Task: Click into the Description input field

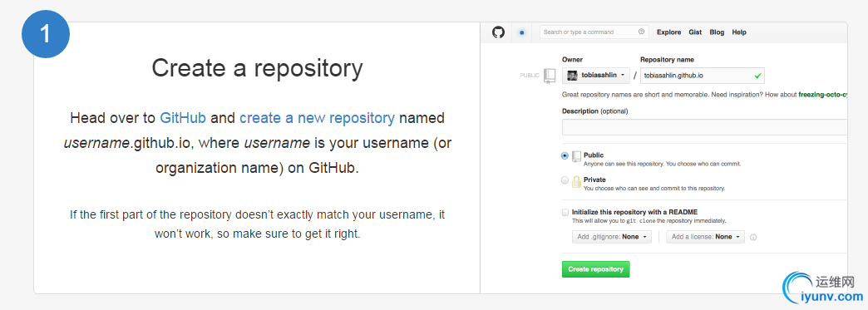Action: coord(705,127)
